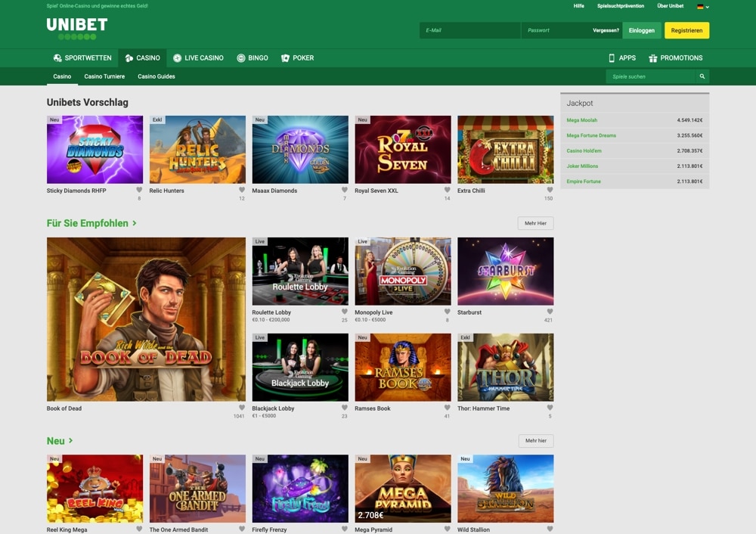756x534 pixels.
Task: Favorite Relic Hunters with heart icon
Action: tap(242, 190)
